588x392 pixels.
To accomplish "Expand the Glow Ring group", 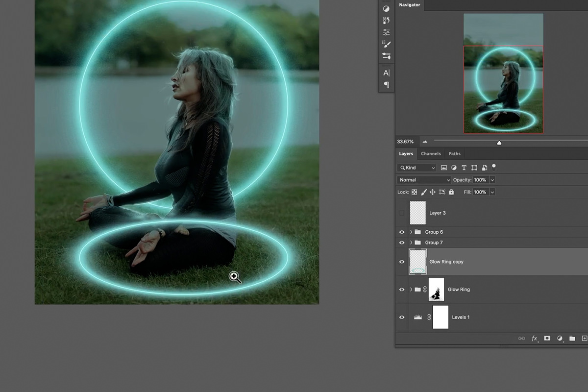I will click(411, 290).
